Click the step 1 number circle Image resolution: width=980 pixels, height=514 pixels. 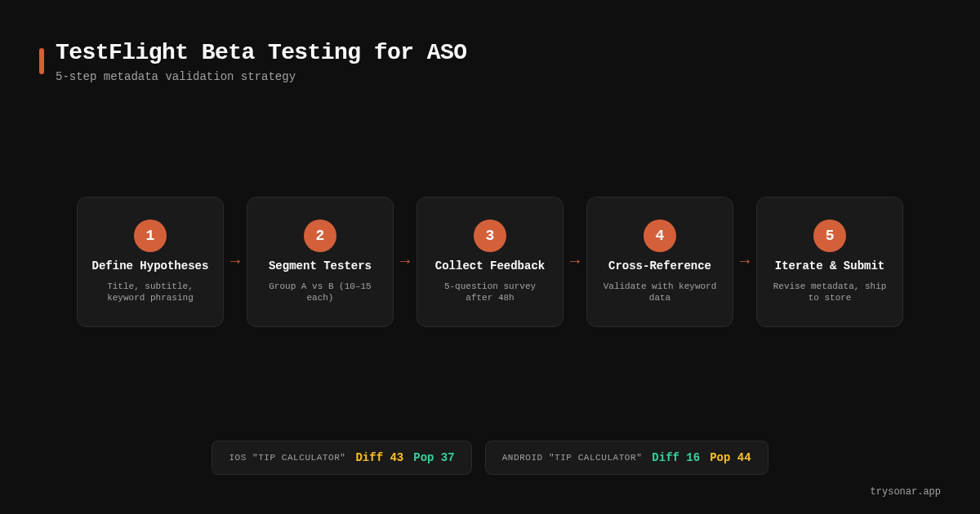(x=150, y=236)
